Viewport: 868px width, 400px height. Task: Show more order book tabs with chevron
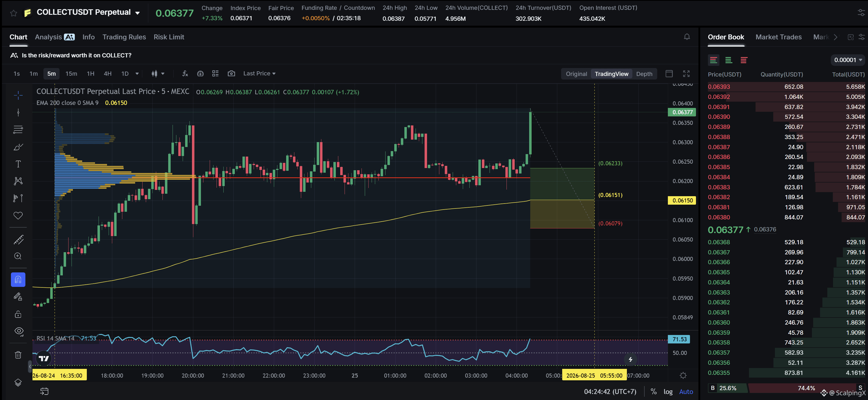point(835,37)
